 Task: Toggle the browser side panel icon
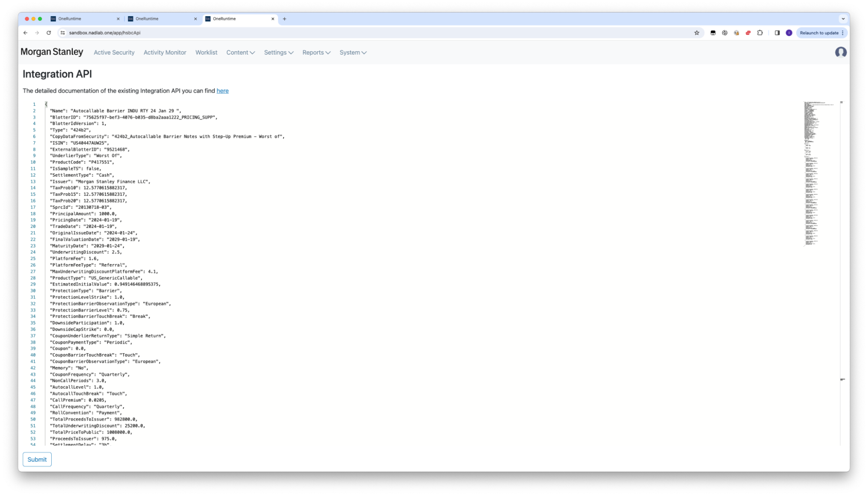point(777,33)
